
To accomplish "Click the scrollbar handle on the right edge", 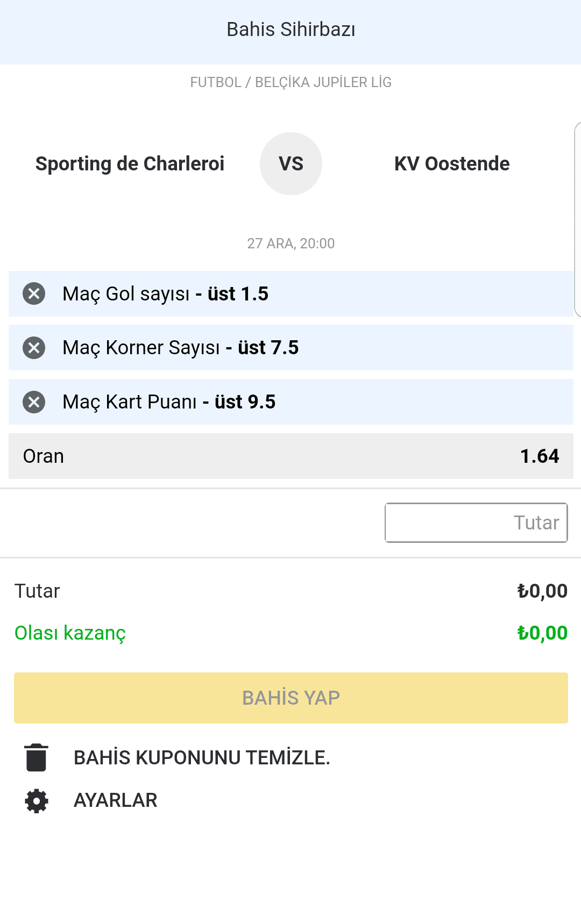I will (578, 219).
